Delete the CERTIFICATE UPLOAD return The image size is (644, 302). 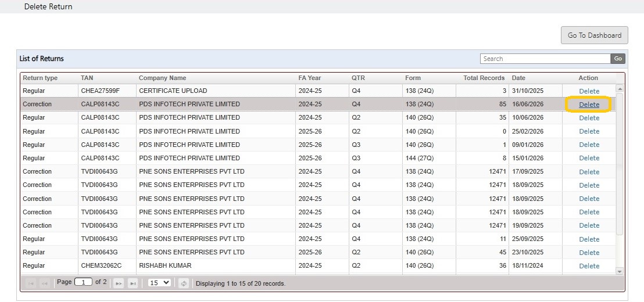click(x=589, y=91)
